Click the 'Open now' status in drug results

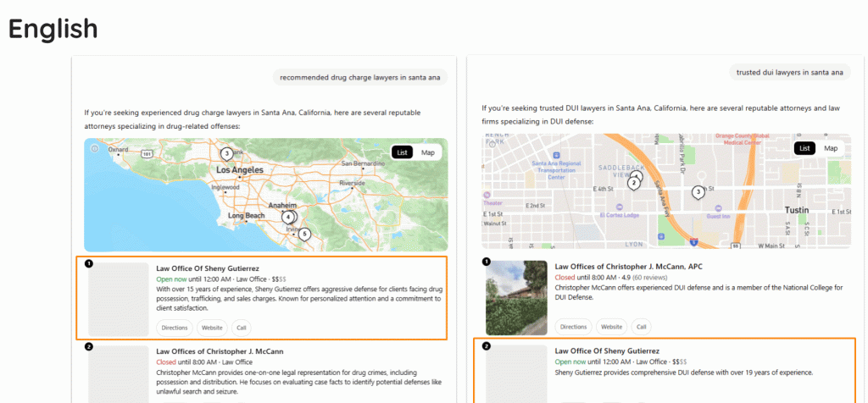coord(171,279)
